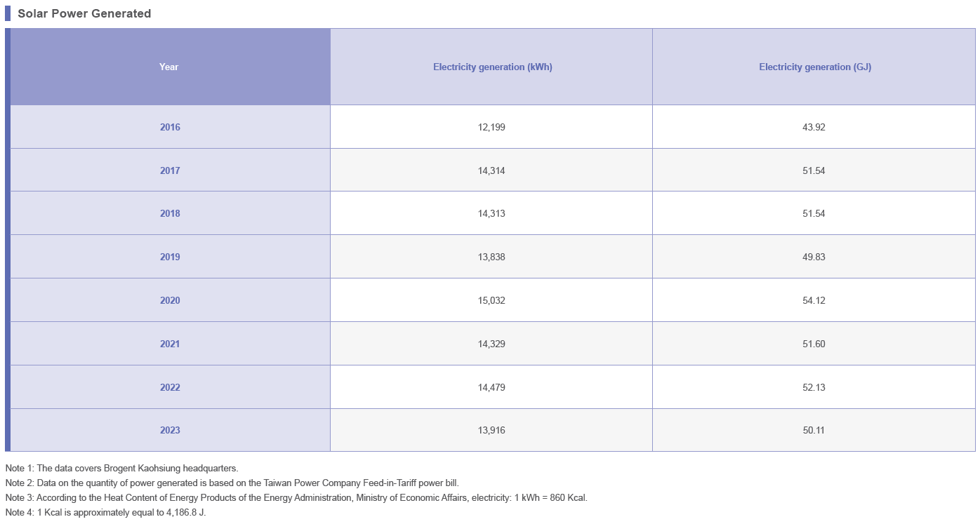This screenshot has width=980, height=524.
Task: Click the 2021 year row label
Action: [170, 344]
